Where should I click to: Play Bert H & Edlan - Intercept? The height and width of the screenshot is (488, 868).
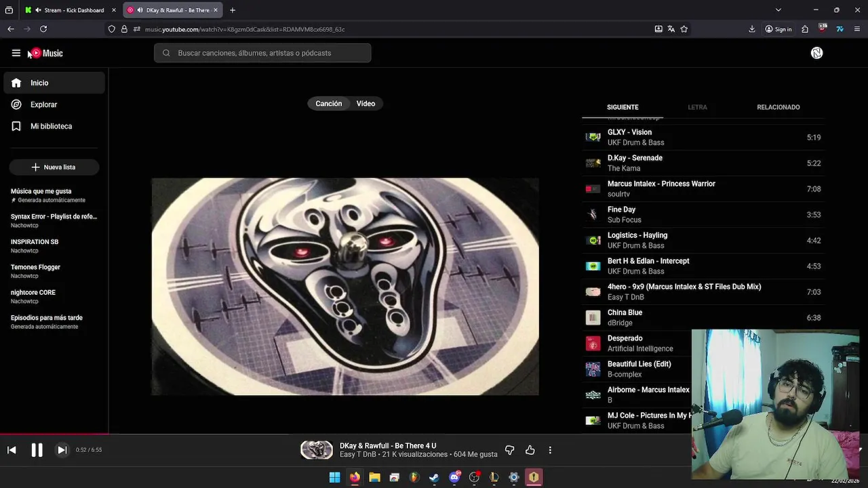tap(703, 266)
